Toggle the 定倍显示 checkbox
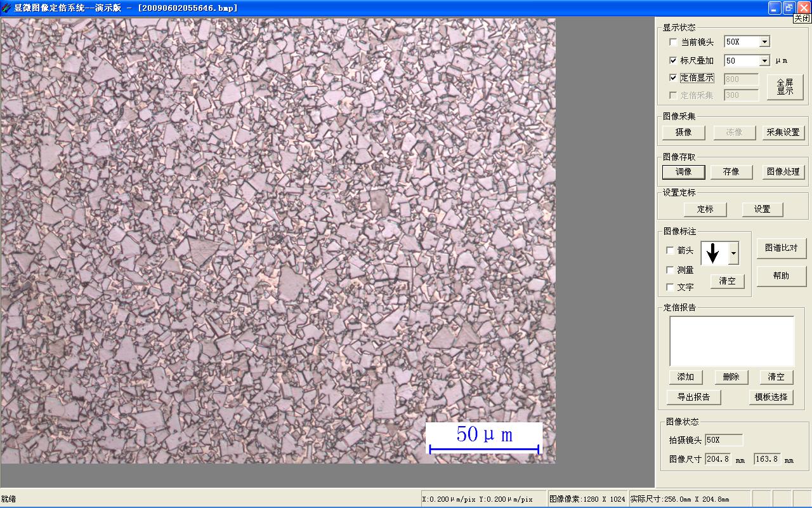The width and height of the screenshot is (812, 508). 673,77
